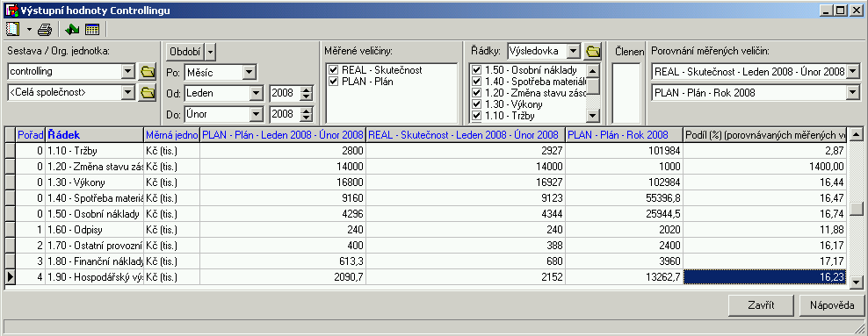The image size is (868, 336).
Task: Increase the Od year 2008 spinner
Action: coord(306,90)
